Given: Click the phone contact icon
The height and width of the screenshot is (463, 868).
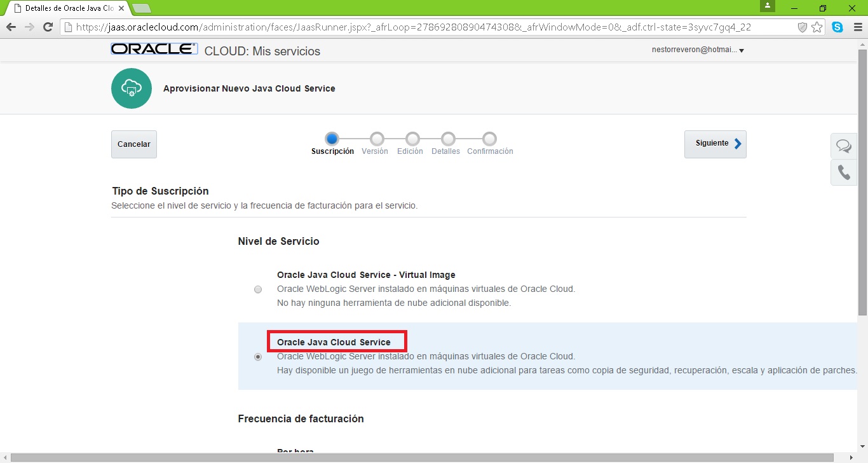Looking at the screenshot, I should point(843,172).
